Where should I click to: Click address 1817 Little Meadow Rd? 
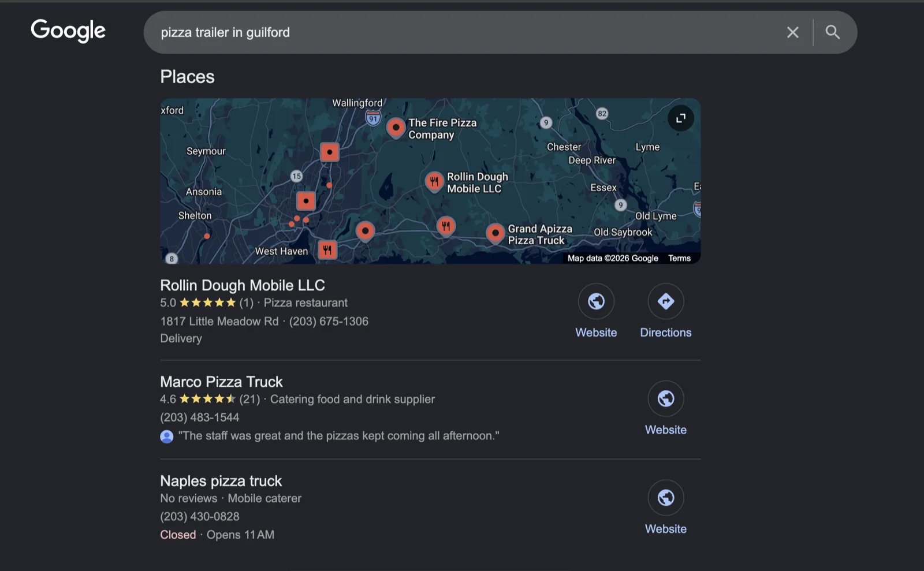pos(219,322)
